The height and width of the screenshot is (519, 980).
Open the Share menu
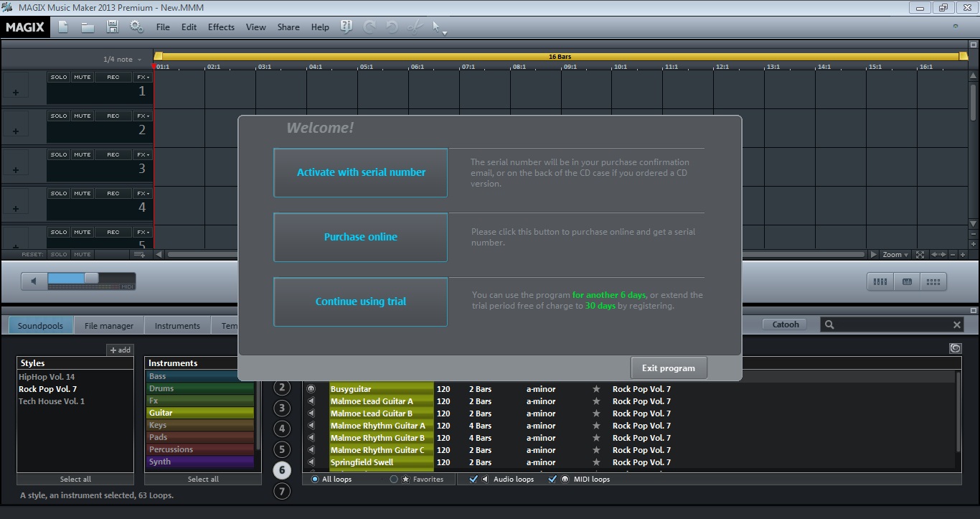pos(288,27)
